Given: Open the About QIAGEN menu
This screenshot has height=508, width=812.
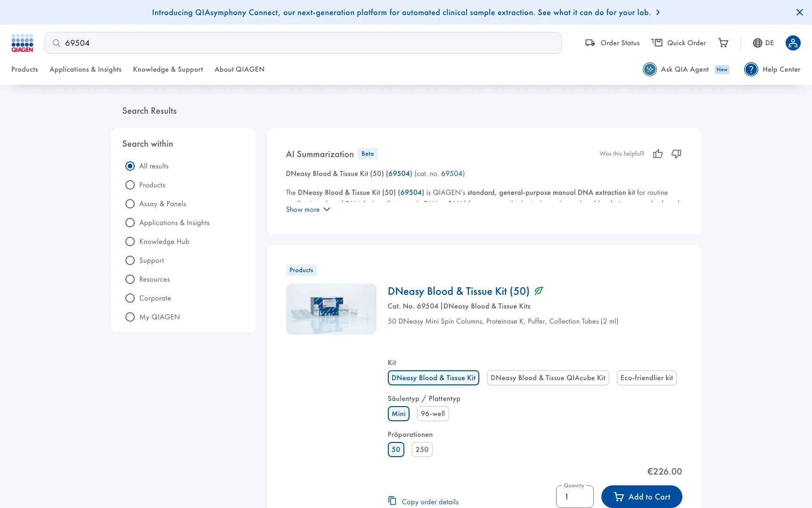Looking at the screenshot, I should point(239,69).
